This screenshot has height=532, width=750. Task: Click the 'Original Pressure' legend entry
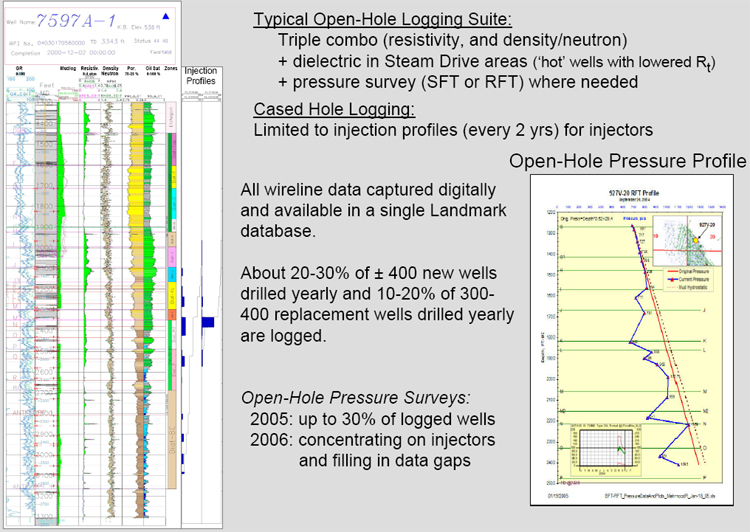click(688, 272)
